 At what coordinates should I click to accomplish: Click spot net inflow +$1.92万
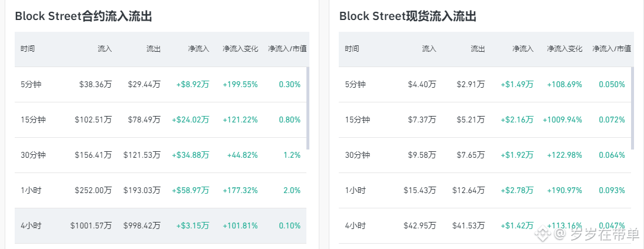(517, 155)
